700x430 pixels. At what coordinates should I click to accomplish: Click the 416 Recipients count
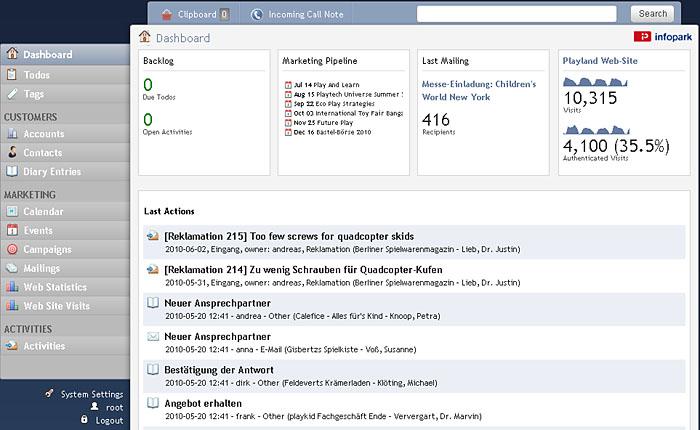pos(436,119)
